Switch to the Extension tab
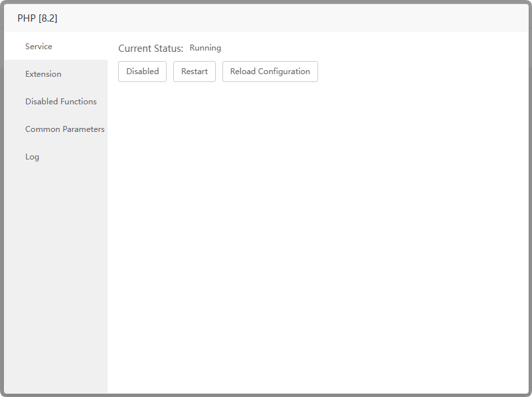The image size is (532, 397). (56, 73)
